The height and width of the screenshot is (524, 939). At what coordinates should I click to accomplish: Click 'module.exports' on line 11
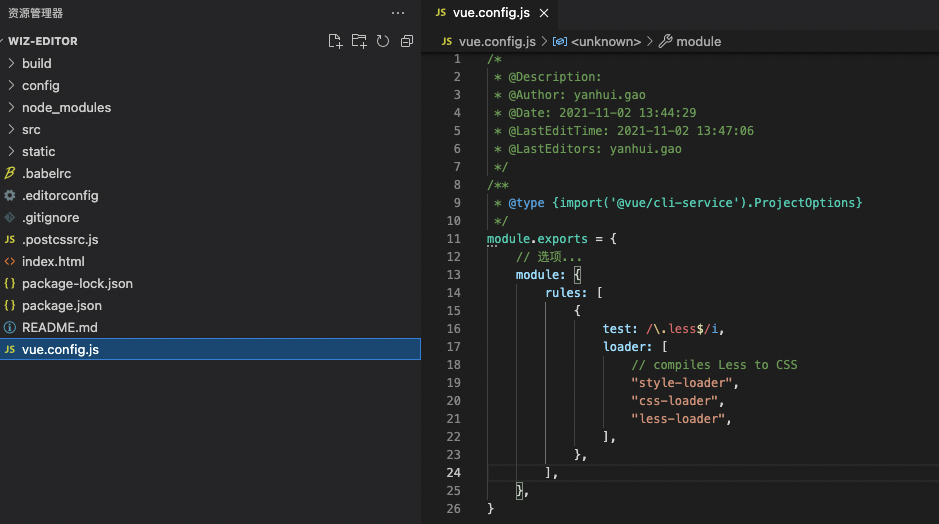[x=537, y=239]
